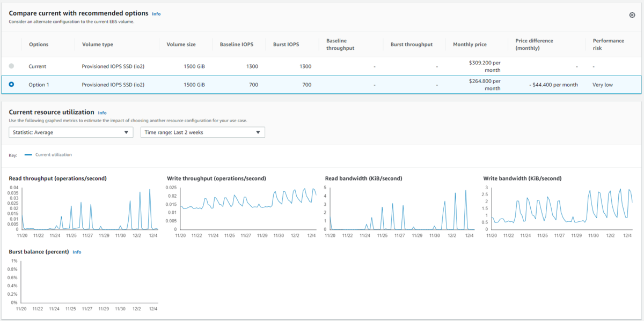644x321 pixels.
Task: Click the Monthly price column header
Action: (470, 44)
